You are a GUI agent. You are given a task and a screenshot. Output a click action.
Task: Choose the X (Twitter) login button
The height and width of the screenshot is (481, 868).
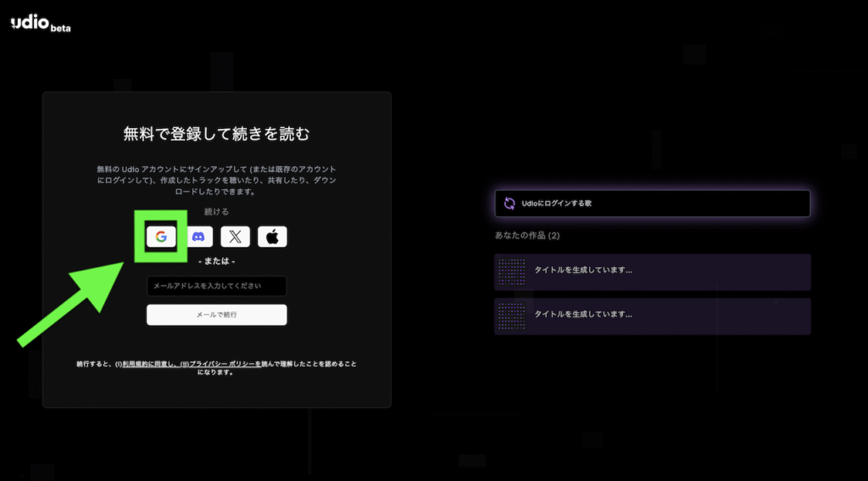(x=236, y=238)
